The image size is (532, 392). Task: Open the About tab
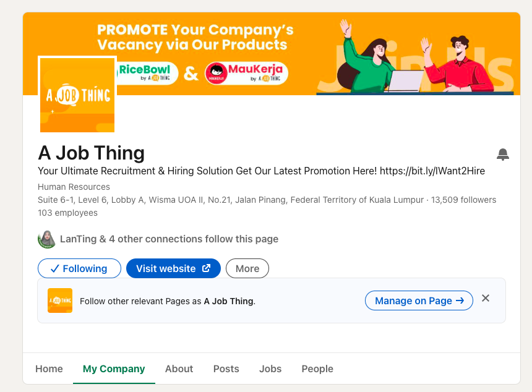[x=179, y=369]
